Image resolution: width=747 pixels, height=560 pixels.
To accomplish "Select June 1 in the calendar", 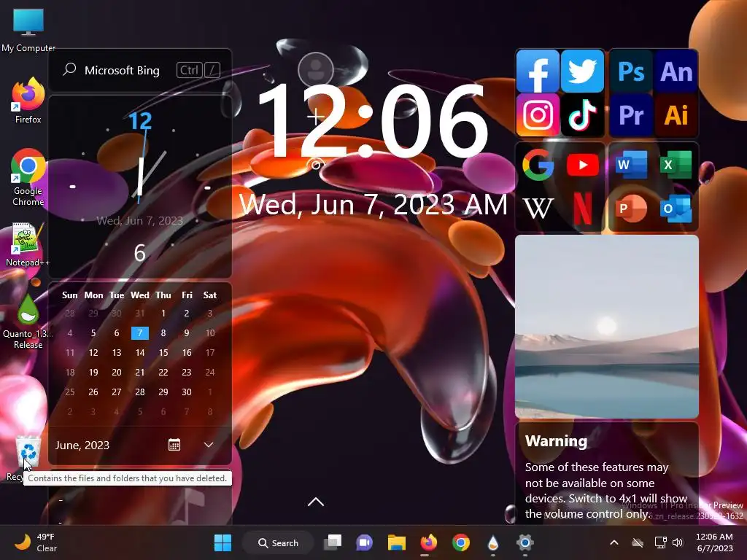I will point(163,314).
